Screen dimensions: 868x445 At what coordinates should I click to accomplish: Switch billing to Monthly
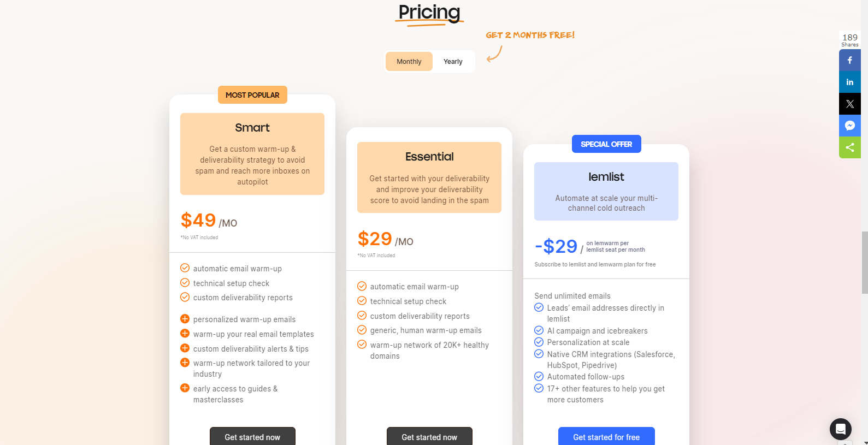[x=409, y=62]
